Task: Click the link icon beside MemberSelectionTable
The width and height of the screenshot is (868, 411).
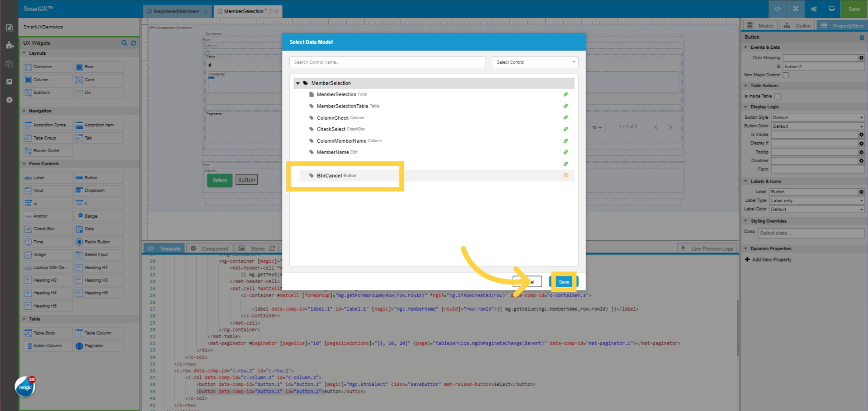Action: coord(566,106)
